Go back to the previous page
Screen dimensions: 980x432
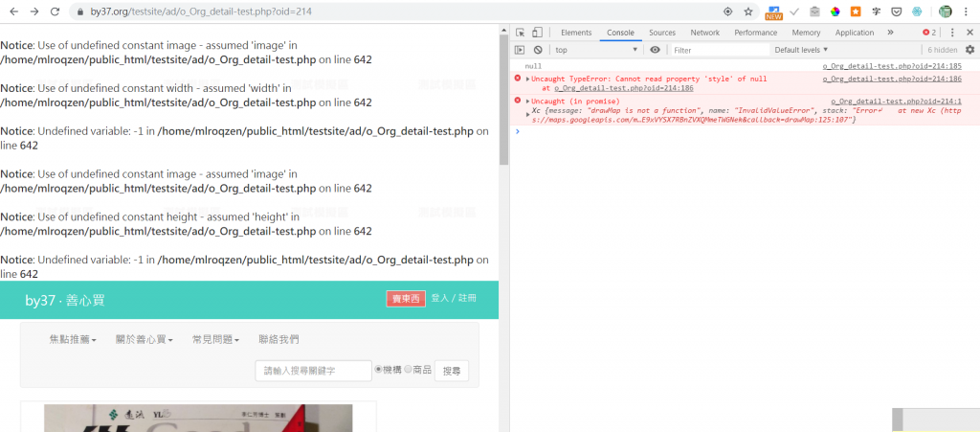pos(13,11)
